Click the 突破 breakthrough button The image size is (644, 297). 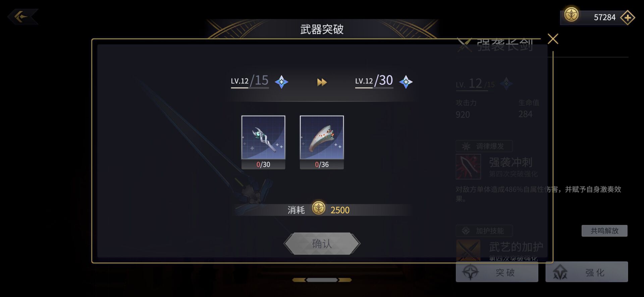tap(497, 272)
